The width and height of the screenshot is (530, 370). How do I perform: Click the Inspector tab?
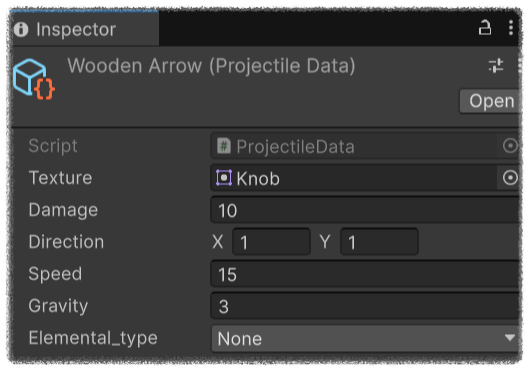pyautogui.click(x=85, y=29)
